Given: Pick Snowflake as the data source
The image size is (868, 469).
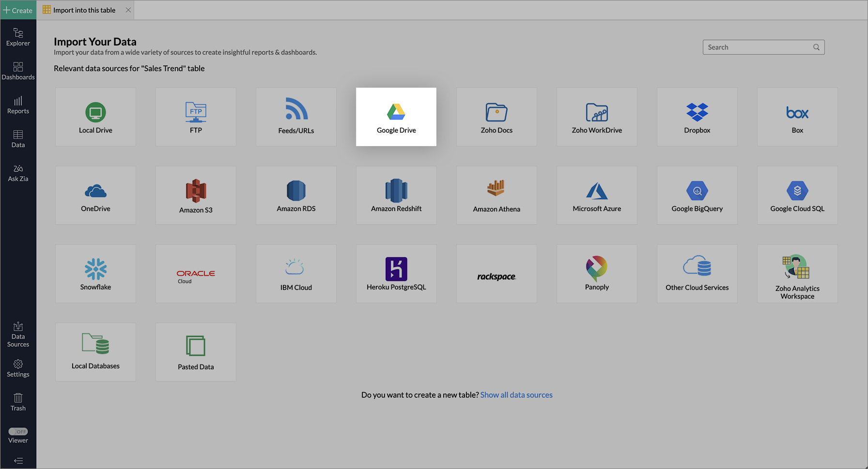Looking at the screenshot, I should 95,273.
